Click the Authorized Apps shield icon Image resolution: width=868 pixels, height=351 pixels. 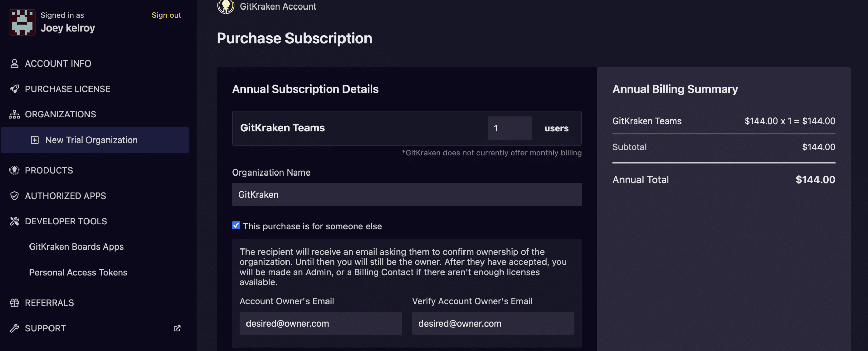tap(14, 196)
